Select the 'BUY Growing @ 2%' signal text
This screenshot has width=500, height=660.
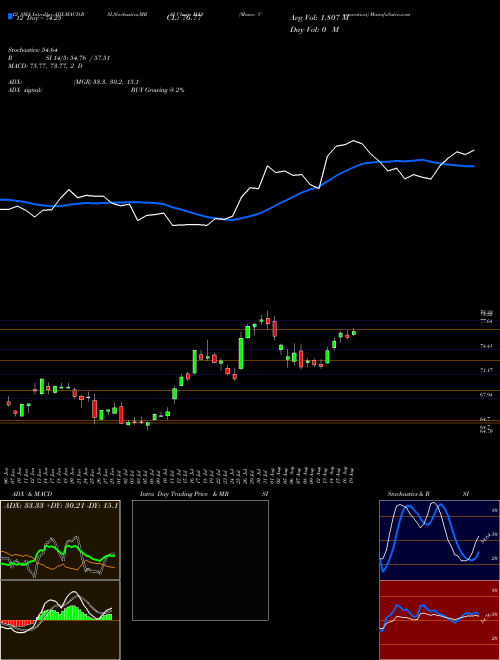(x=157, y=90)
